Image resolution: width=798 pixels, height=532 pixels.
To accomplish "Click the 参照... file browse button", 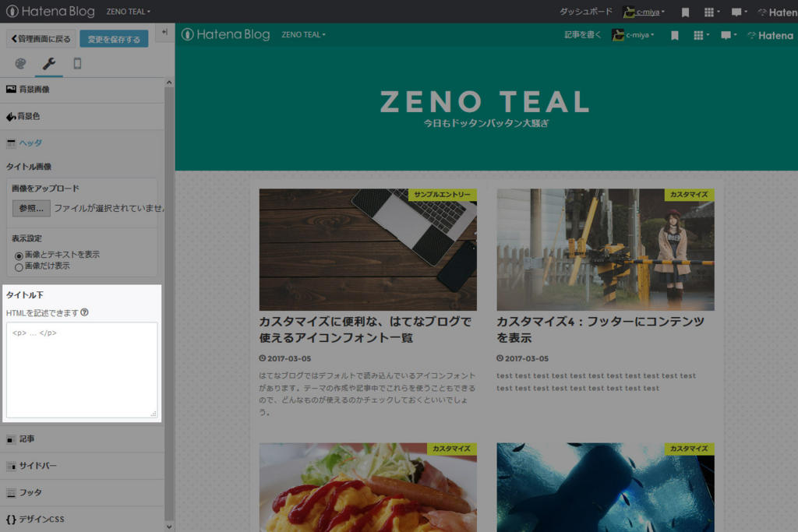I will [x=31, y=208].
